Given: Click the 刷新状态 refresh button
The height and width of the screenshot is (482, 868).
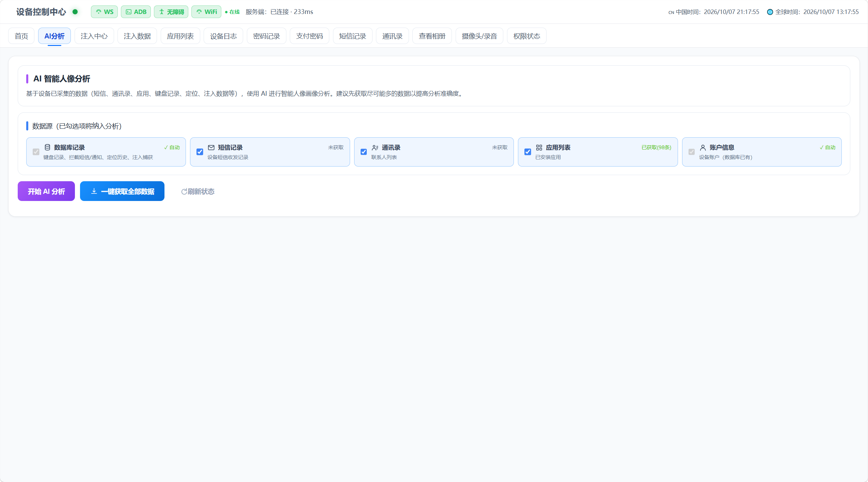Looking at the screenshot, I should coord(198,191).
